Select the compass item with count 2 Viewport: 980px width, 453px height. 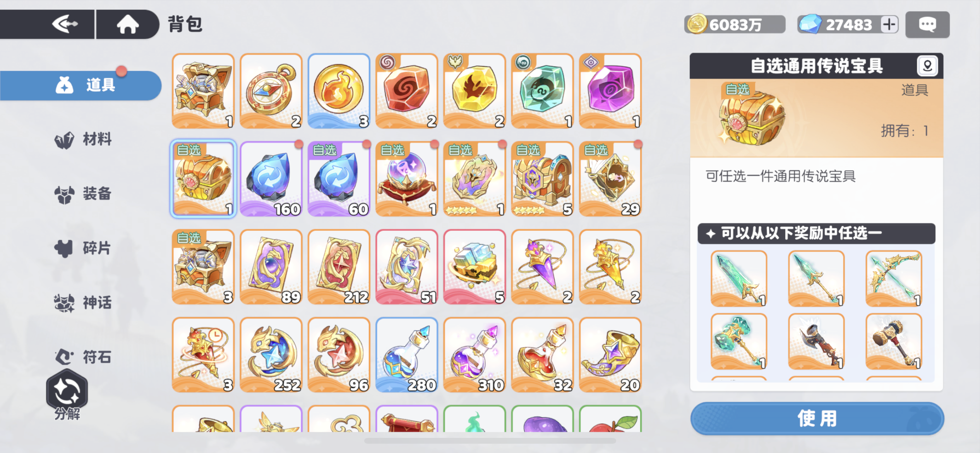(x=271, y=91)
